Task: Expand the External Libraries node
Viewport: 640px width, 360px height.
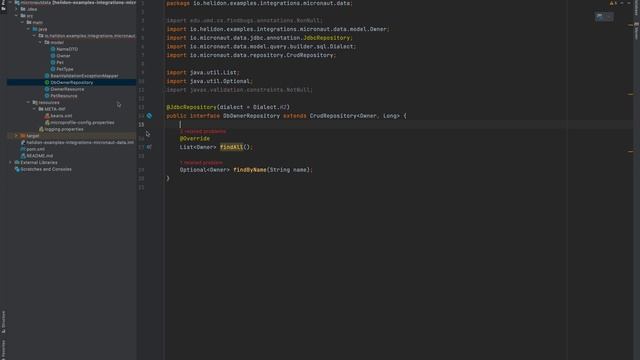Action: (11, 162)
